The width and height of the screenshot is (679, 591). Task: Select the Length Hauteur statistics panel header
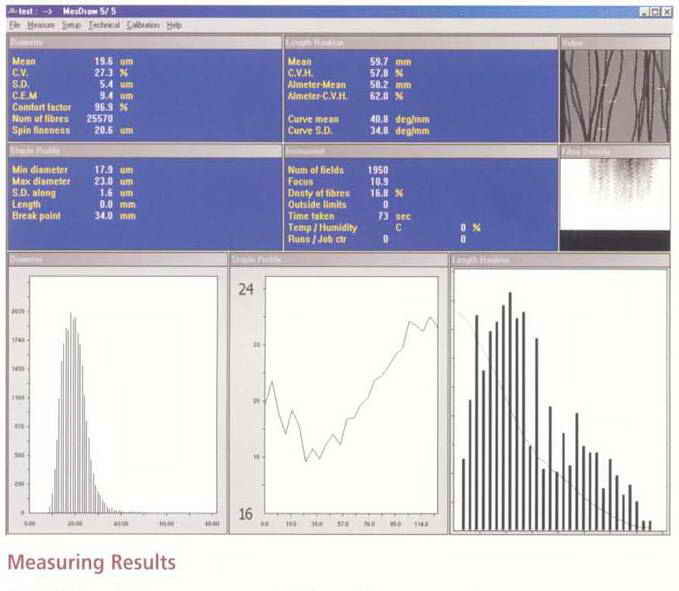click(420, 43)
